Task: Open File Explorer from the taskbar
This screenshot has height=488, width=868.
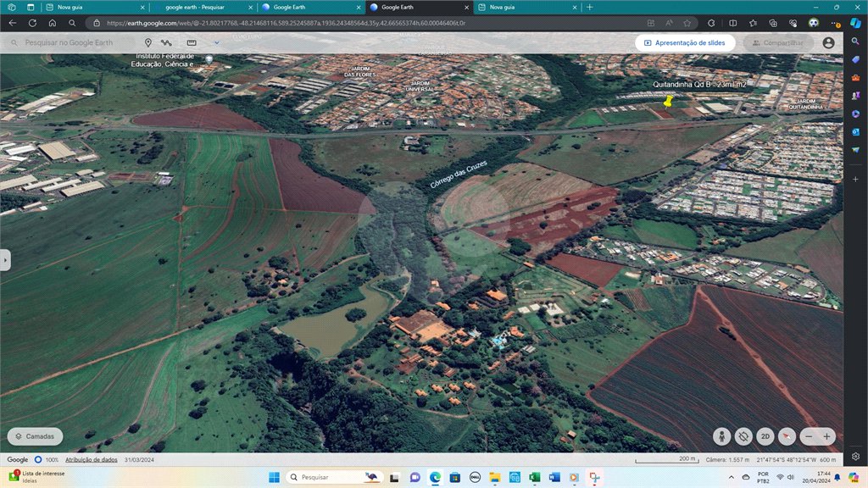Action: (x=494, y=477)
